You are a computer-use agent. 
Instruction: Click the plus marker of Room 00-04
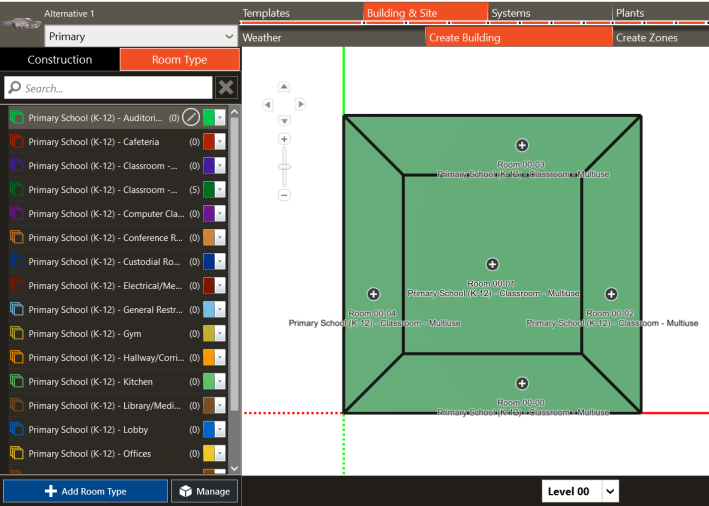click(373, 294)
